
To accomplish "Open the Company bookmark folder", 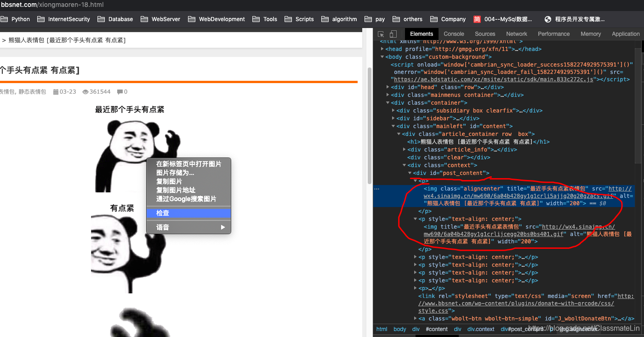I will pyautogui.click(x=448, y=19).
